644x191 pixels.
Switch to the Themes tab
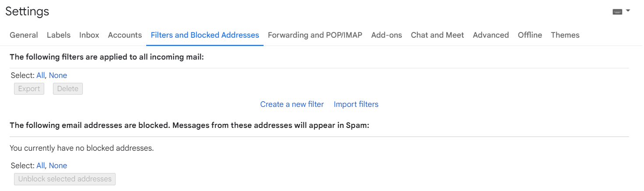(x=565, y=35)
